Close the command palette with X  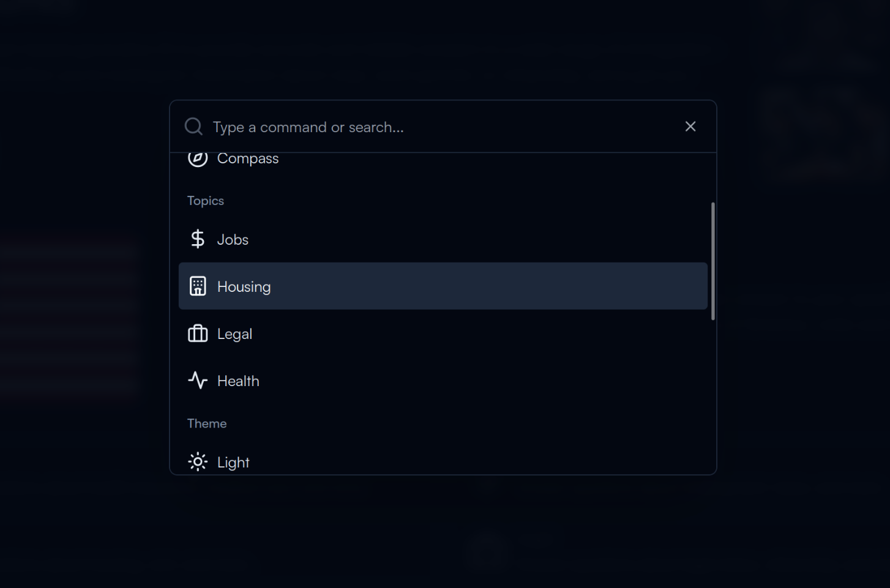[x=690, y=127]
